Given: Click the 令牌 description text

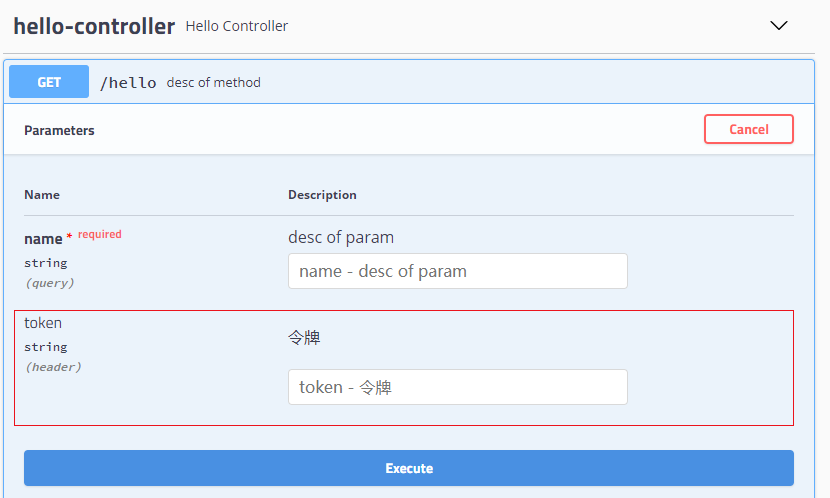Looking at the screenshot, I should (304, 337).
